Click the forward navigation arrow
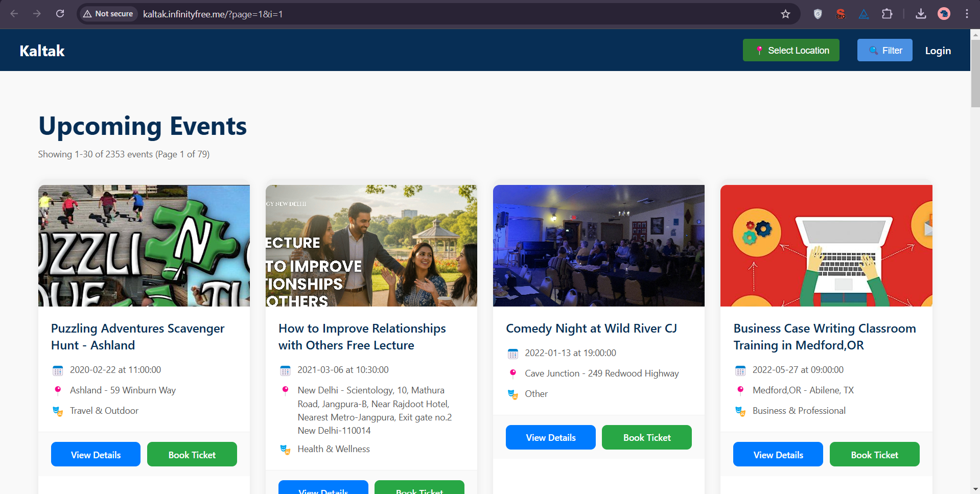 (37, 14)
